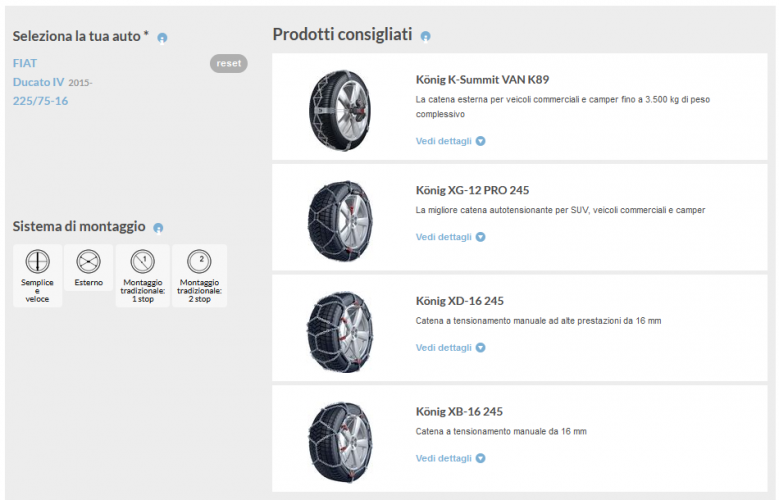Select Montaggio tradizionale 2 stop filter
The height and width of the screenshot is (500, 779).
pyautogui.click(x=200, y=274)
